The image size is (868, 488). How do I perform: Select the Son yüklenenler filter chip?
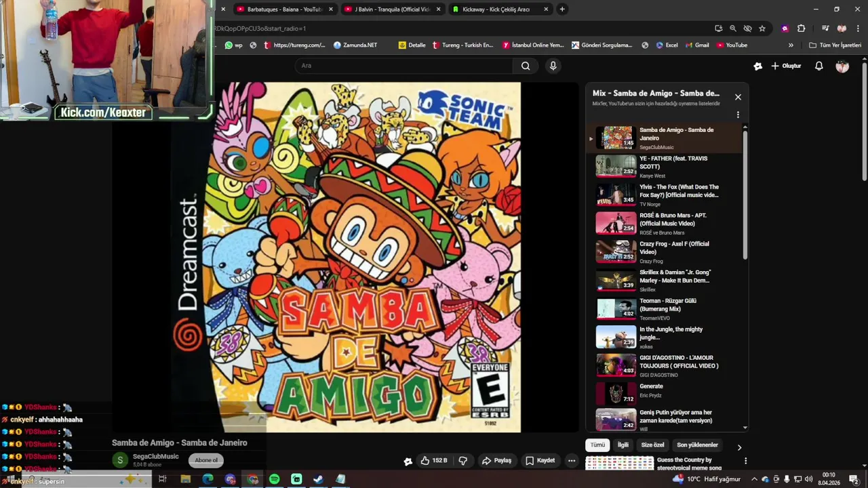pos(698,445)
